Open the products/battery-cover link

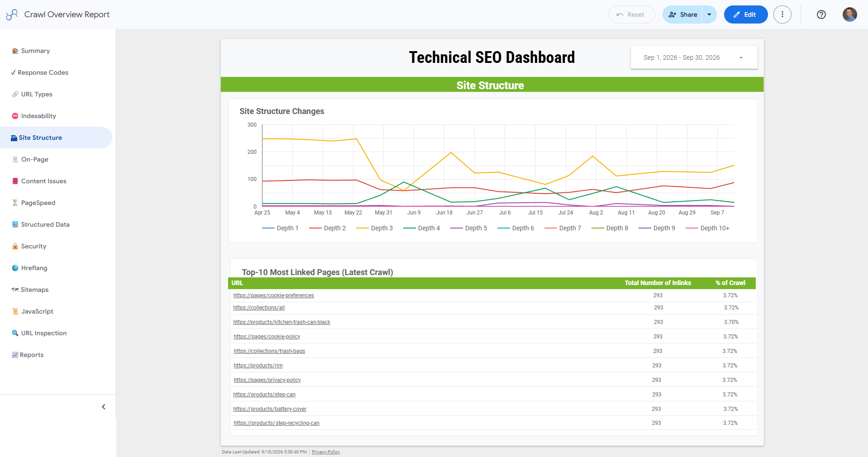(270, 409)
